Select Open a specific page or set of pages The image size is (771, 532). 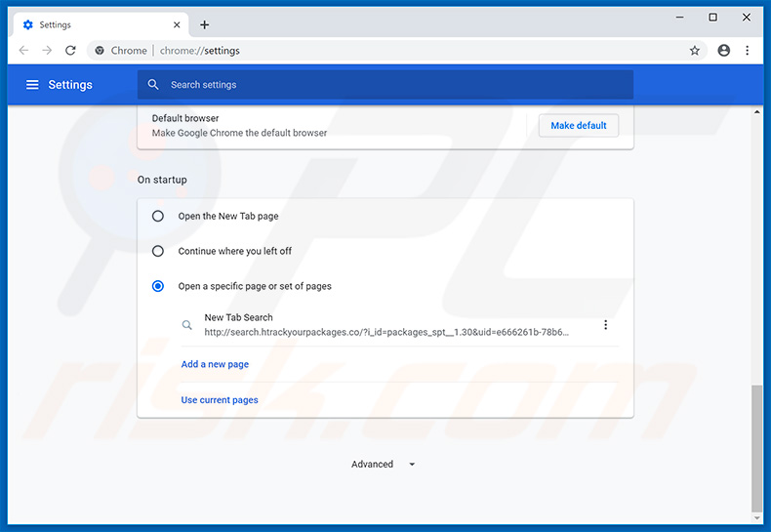tap(158, 286)
